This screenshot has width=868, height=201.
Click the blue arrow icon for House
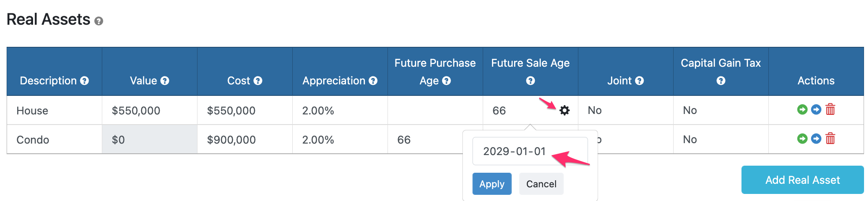pos(816,110)
